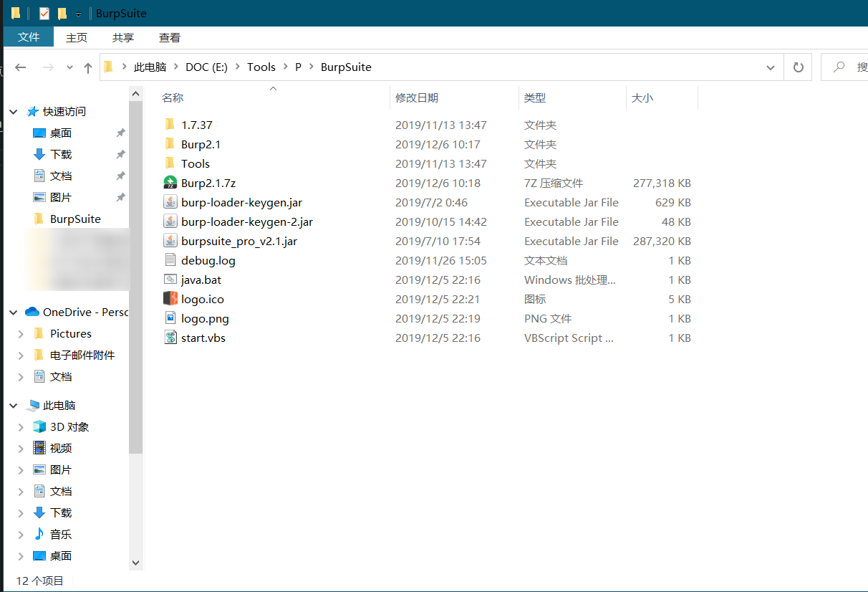Click the burp-loader-keygen-2.jar Java icon
Screen dimensions: 868x592
click(x=170, y=221)
